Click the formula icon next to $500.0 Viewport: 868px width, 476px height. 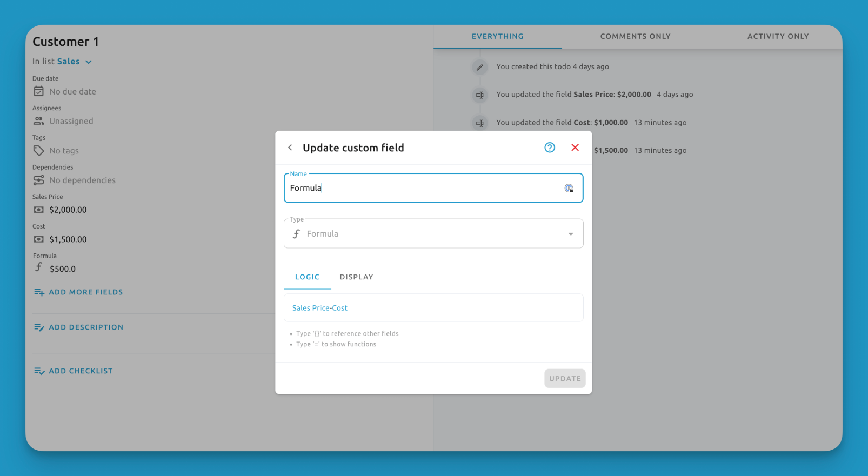(39, 268)
